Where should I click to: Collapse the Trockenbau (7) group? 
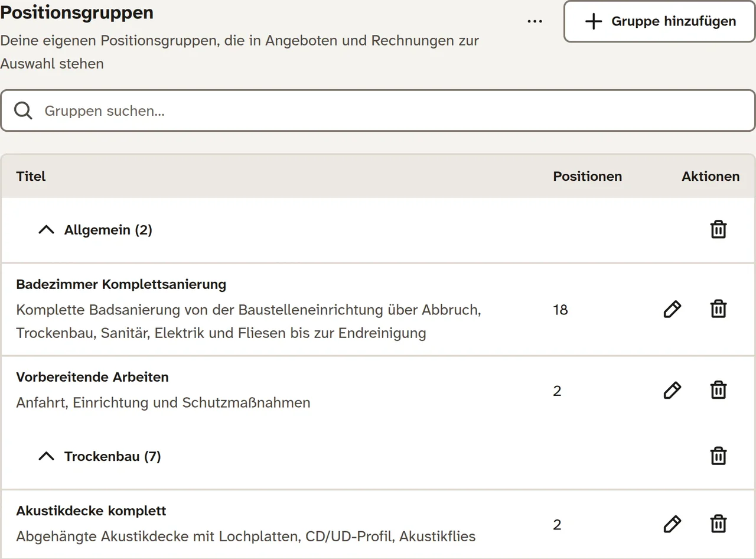coord(46,456)
